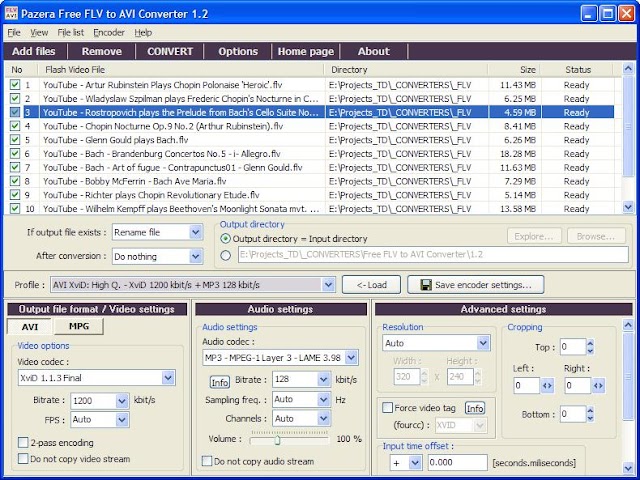Viewport: 640px width, 480px height.
Task: Click the Top cropping spinner arrows
Action: [x=590, y=347]
